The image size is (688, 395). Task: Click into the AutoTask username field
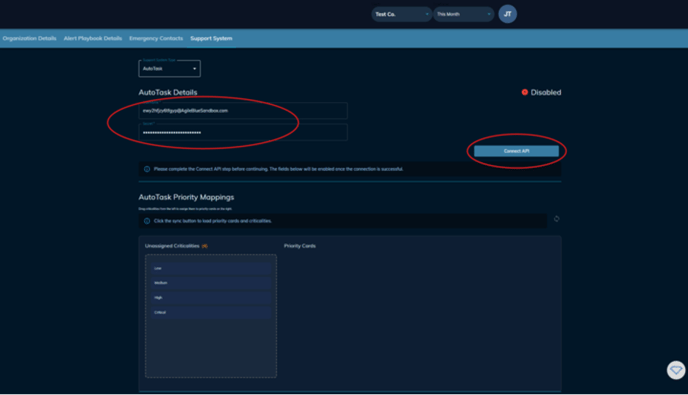point(243,111)
